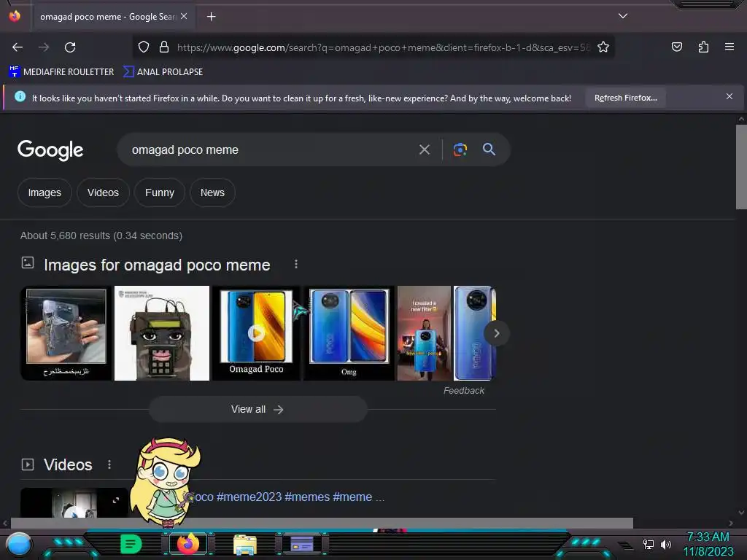Open File Explorer from the taskbar

pos(245,545)
